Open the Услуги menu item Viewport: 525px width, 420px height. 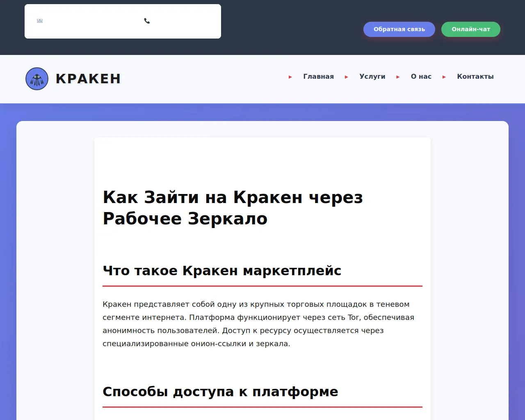pyautogui.click(x=372, y=77)
